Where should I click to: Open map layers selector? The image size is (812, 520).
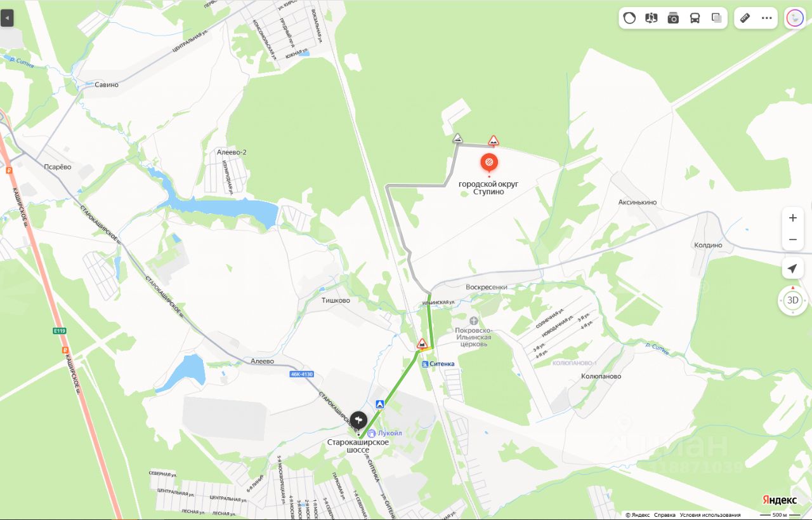[x=716, y=18]
